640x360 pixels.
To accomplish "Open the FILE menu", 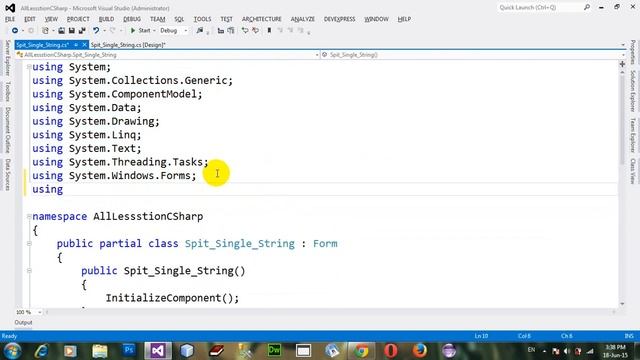I will (10, 19).
